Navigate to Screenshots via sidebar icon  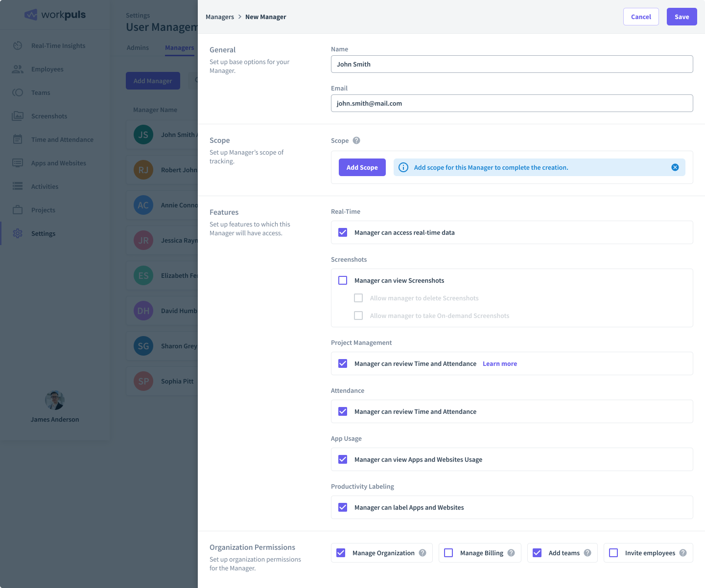[18, 116]
